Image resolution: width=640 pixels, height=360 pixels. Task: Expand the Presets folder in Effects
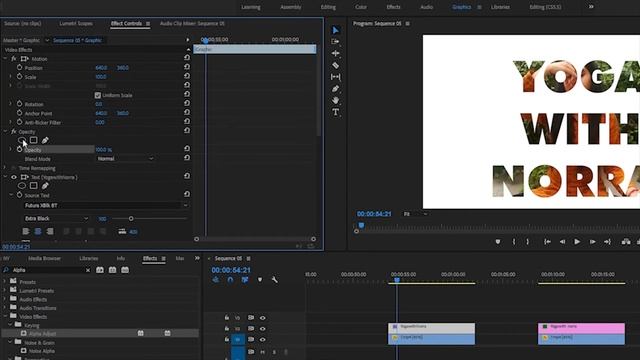[5, 282]
